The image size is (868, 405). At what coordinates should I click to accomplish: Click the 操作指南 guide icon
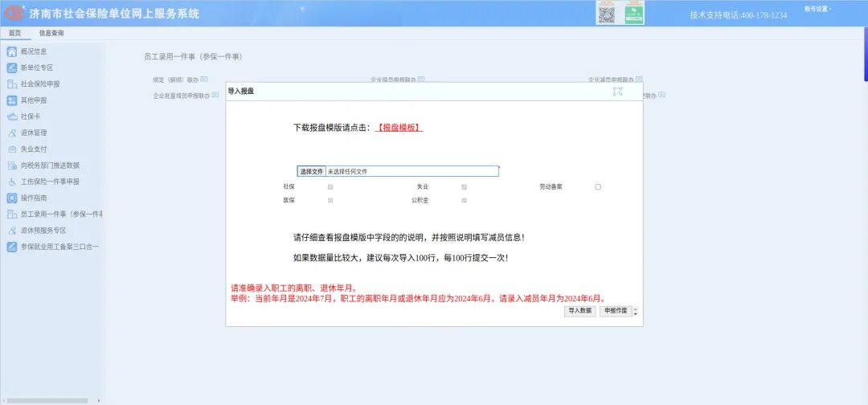[12, 198]
